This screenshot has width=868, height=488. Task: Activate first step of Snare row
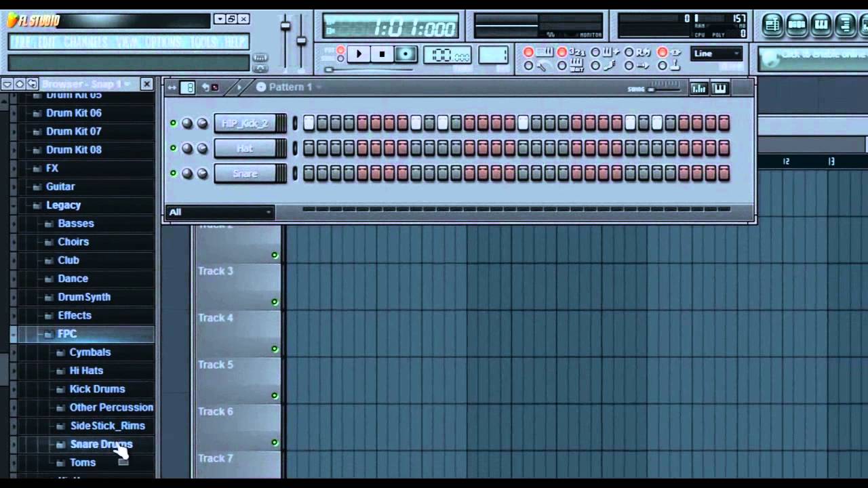coord(309,174)
